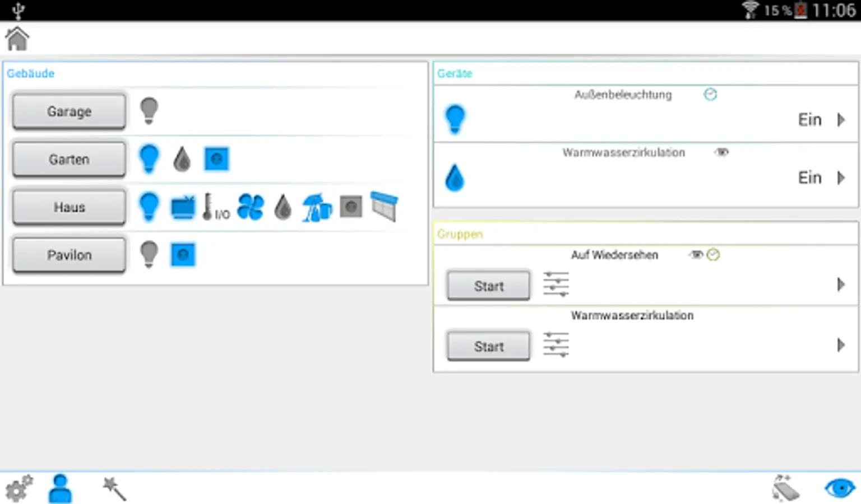Toggle the Außenbeleuchtung blue bulb
This screenshot has height=504, width=861.
click(455, 119)
